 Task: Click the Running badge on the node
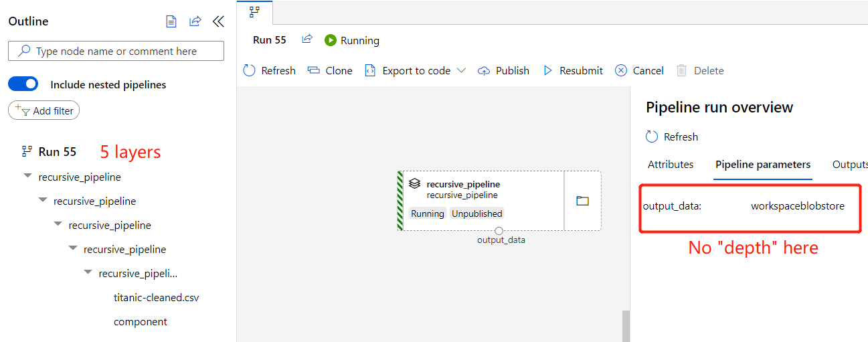(427, 213)
